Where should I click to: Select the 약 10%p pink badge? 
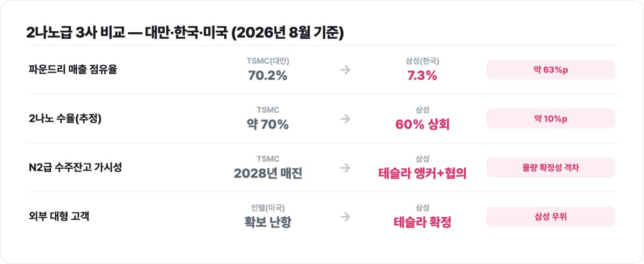click(551, 119)
